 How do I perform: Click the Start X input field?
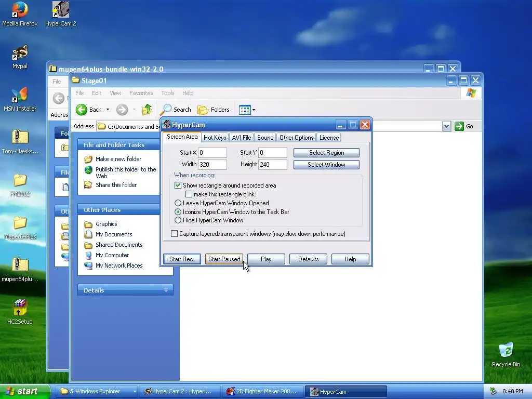212,153
